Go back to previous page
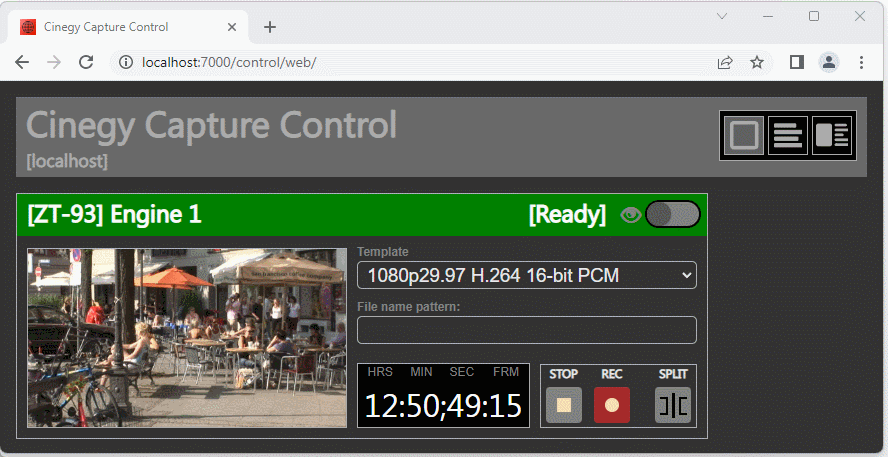The height and width of the screenshot is (457, 888). [22, 62]
